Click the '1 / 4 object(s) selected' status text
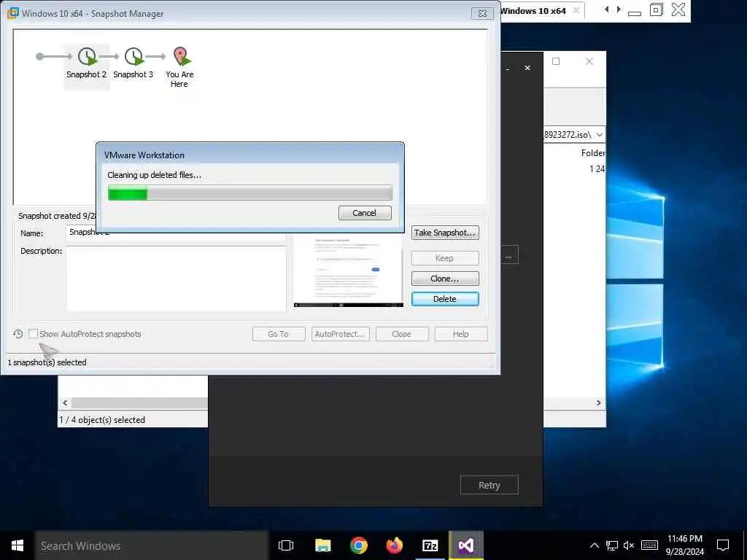 (102, 420)
